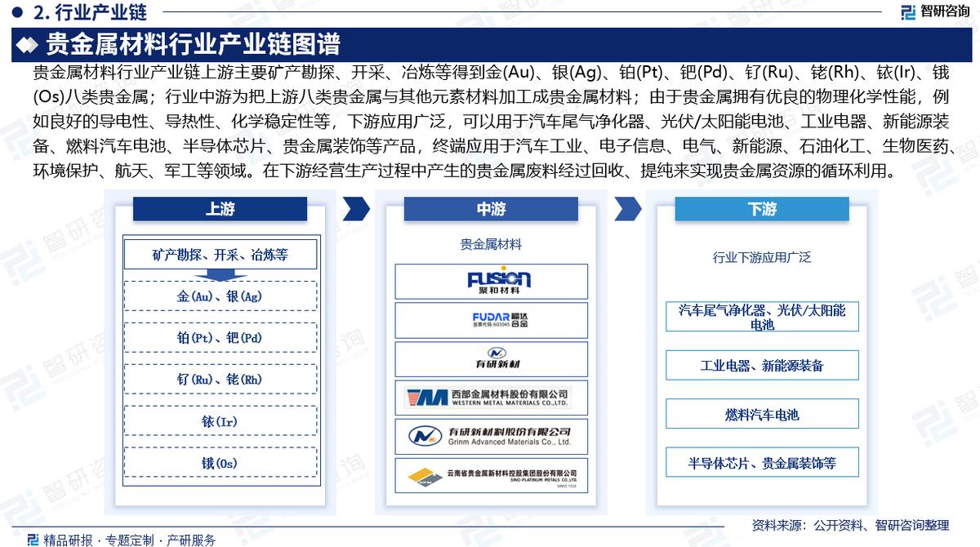Click the 2. 行业产业链 section heading
Image resolution: width=980 pixels, height=547 pixels.
(81, 12)
